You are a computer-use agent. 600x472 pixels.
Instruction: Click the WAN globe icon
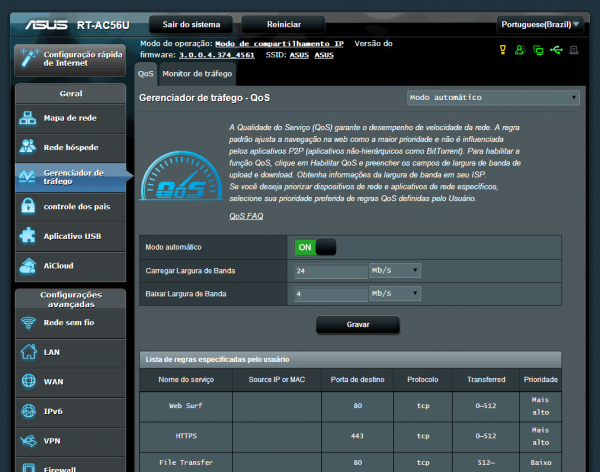[x=29, y=381]
